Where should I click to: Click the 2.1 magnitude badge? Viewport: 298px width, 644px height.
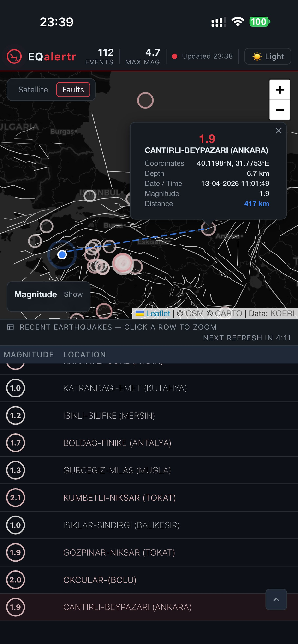point(16,498)
